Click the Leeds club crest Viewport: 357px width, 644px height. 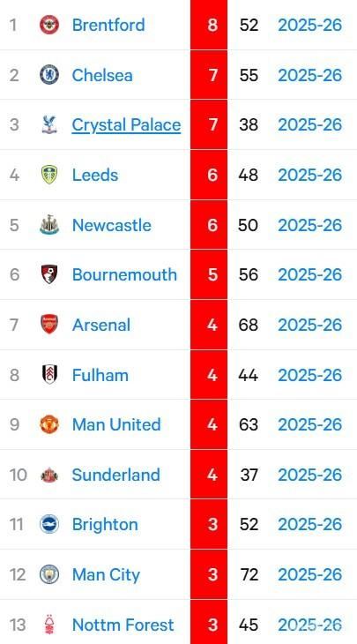49,175
